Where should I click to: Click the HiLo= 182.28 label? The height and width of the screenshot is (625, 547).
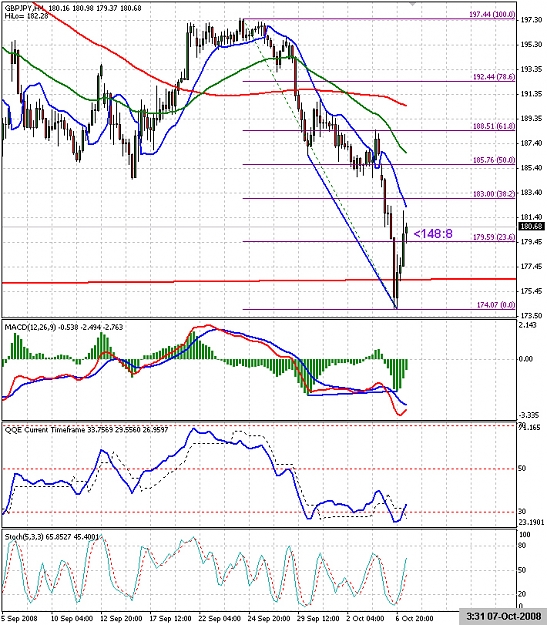(25, 16)
